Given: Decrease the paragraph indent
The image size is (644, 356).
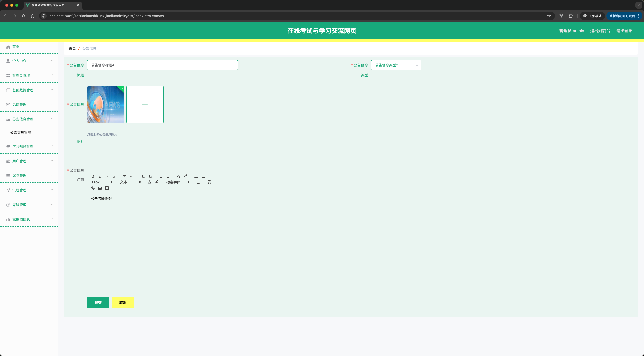Looking at the screenshot, I should coord(196,176).
